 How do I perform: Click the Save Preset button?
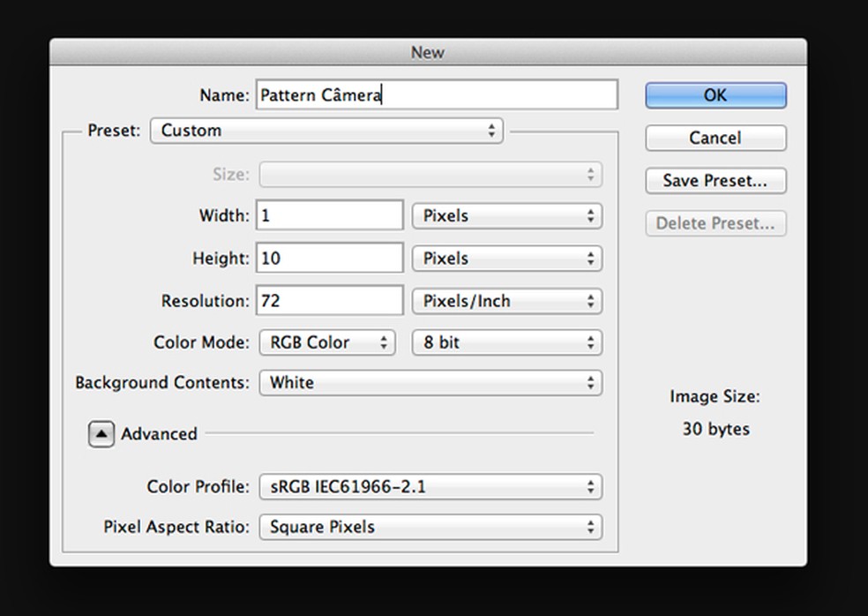[715, 181]
